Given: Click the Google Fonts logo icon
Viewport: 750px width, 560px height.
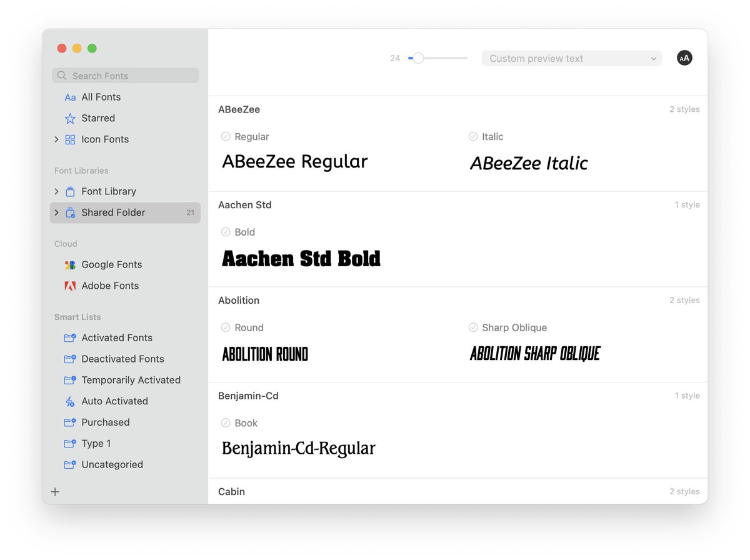Looking at the screenshot, I should 70,264.
